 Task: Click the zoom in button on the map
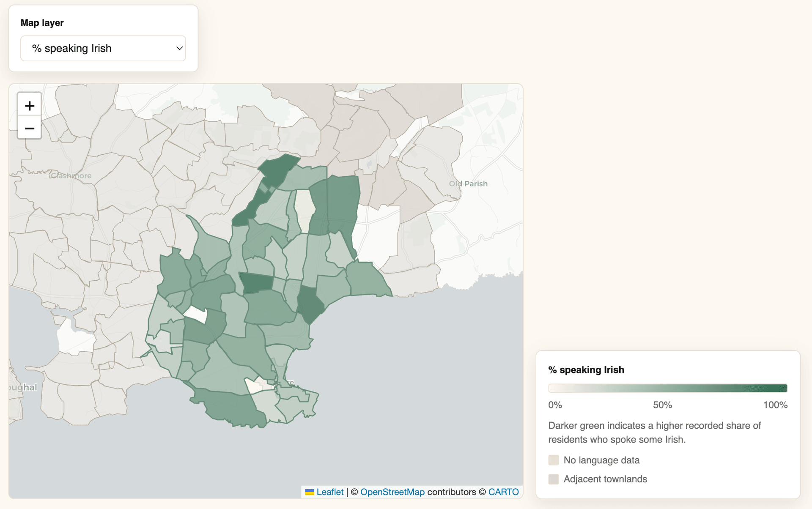coord(29,105)
